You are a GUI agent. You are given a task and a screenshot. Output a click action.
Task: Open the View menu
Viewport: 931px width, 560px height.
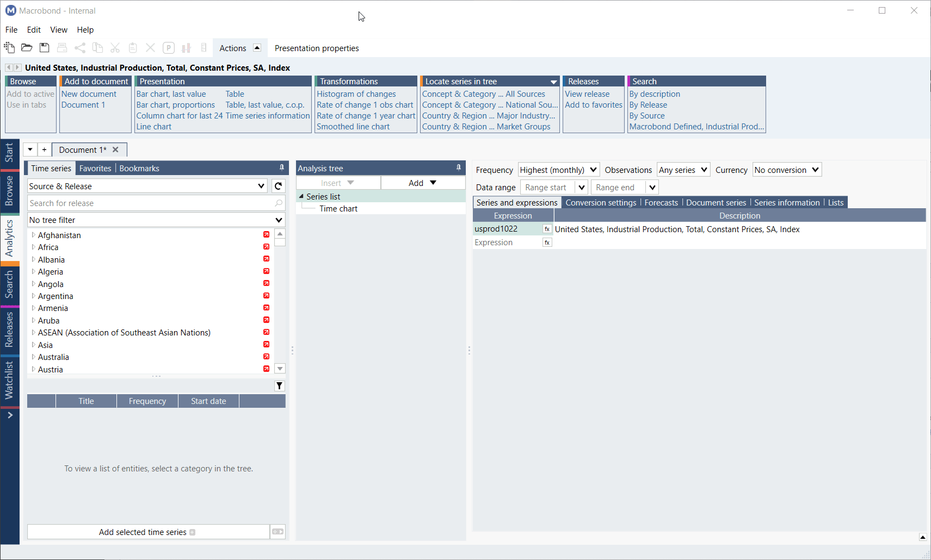coord(59,29)
